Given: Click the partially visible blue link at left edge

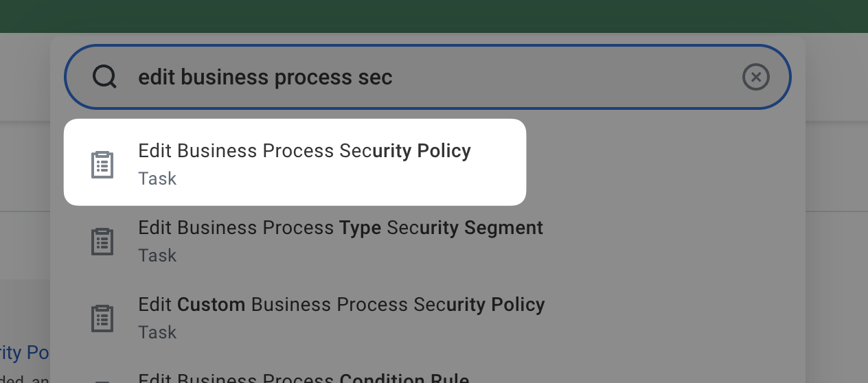Looking at the screenshot, I should point(25,353).
